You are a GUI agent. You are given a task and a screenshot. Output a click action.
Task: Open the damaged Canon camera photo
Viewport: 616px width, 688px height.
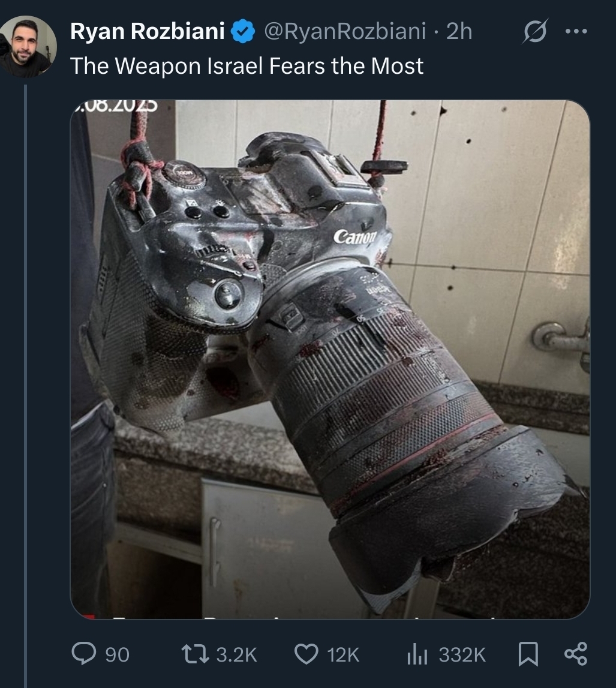(330, 359)
